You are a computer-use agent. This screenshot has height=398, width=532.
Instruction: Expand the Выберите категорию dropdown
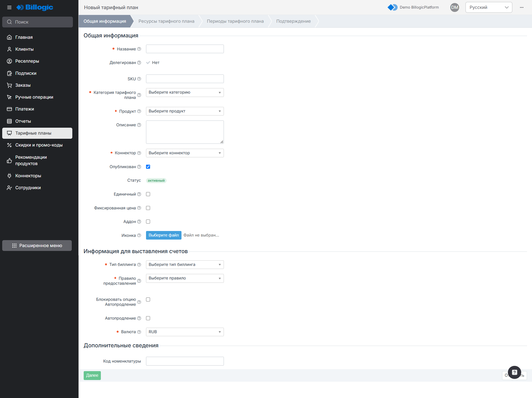(x=185, y=93)
